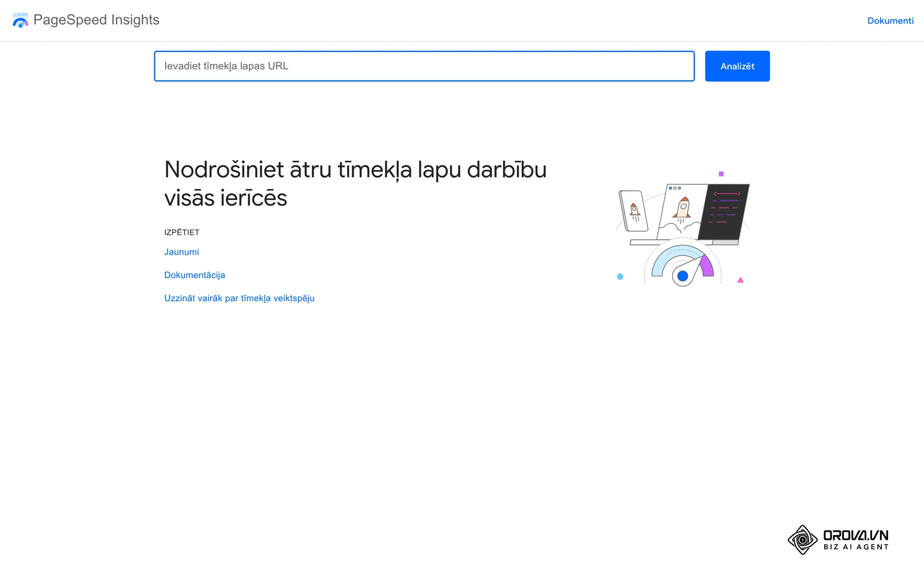Focus the 'Ievadiet tīmekļa lapas URL' field
Image resolution: width=924 pixels, height=578 pixels.
point(424,66)
